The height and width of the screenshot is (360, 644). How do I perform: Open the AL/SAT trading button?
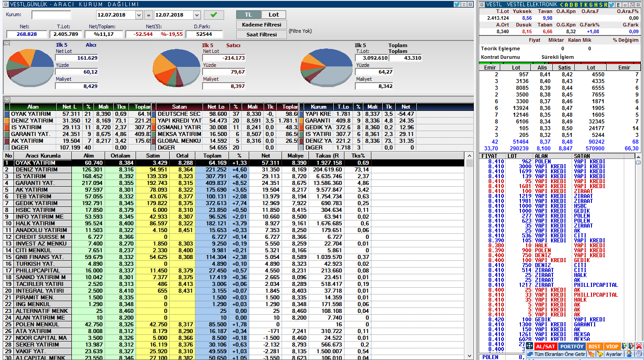(546, 347)
